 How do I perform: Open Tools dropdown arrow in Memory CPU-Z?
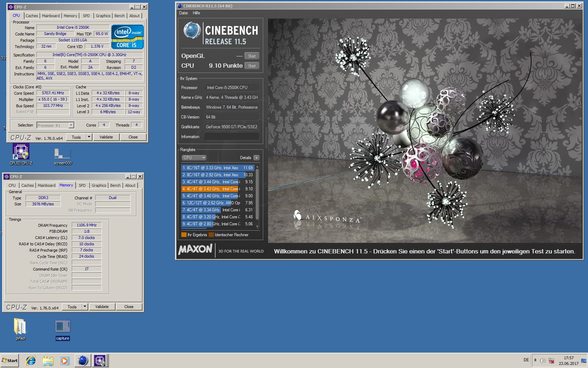tap(85, 307)
